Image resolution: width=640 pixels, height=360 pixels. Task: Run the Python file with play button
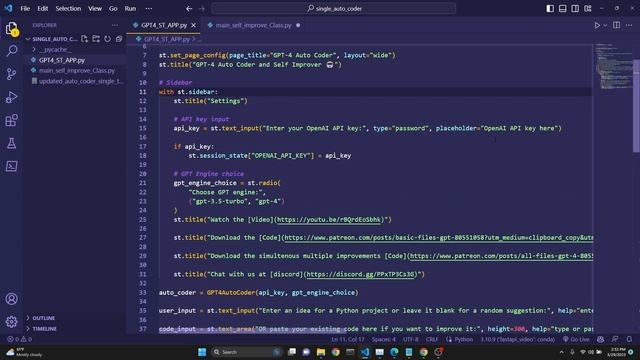coord(597,25)
